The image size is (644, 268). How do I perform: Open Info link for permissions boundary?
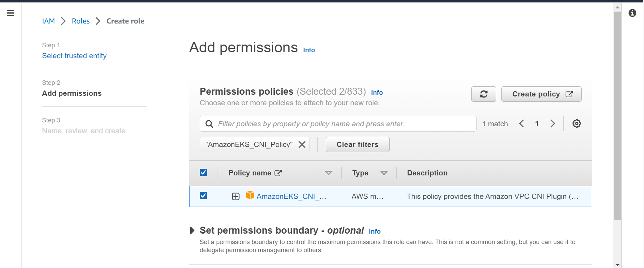[x=375, y=232]
